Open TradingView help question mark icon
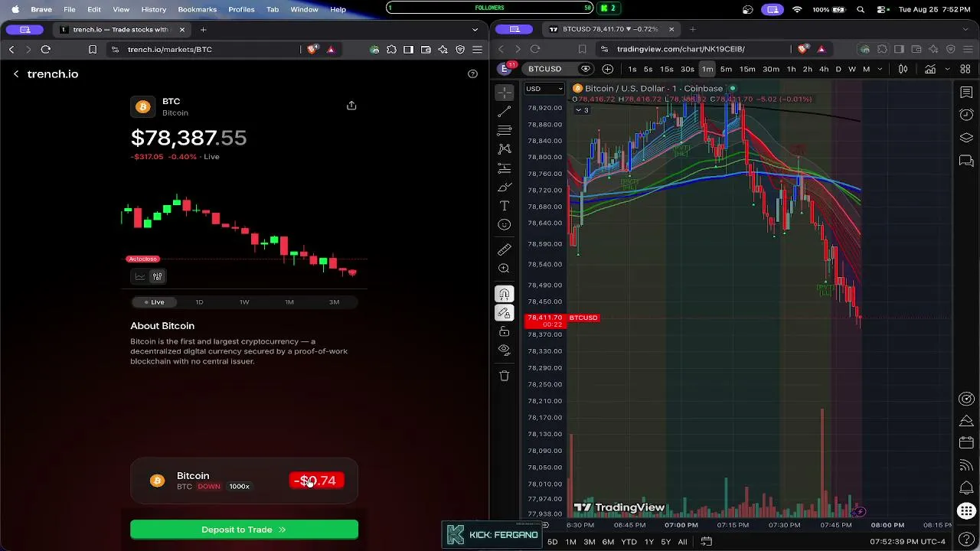980x551 pixels. (x=966, y=540)
